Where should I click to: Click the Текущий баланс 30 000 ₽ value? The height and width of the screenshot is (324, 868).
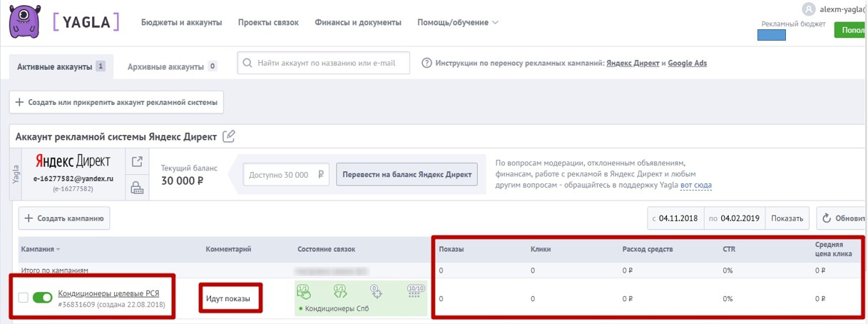click(x=183, y=181)
